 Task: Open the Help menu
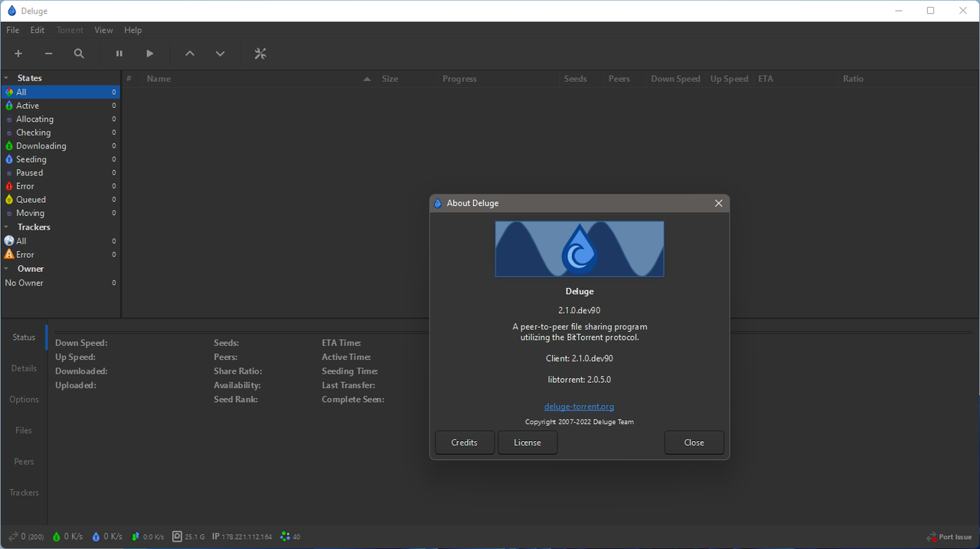[x=133, y=30]
